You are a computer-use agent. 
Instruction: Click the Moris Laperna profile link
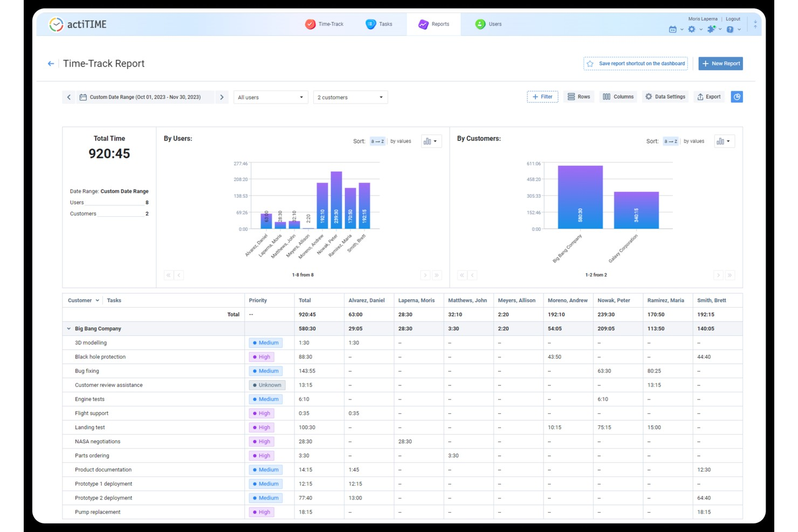[x=703, y=19]
